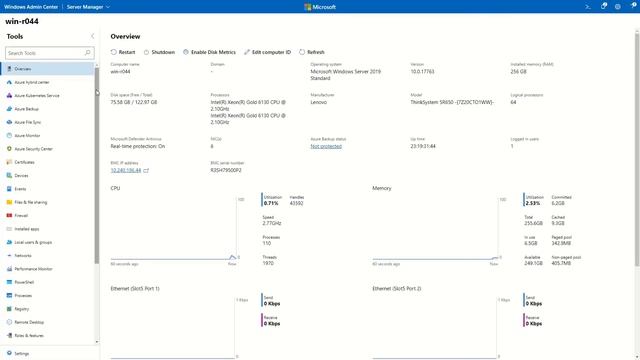The image size is (640, 360).
Task: Select the BMC serial number value
Action: coord(226,170)
